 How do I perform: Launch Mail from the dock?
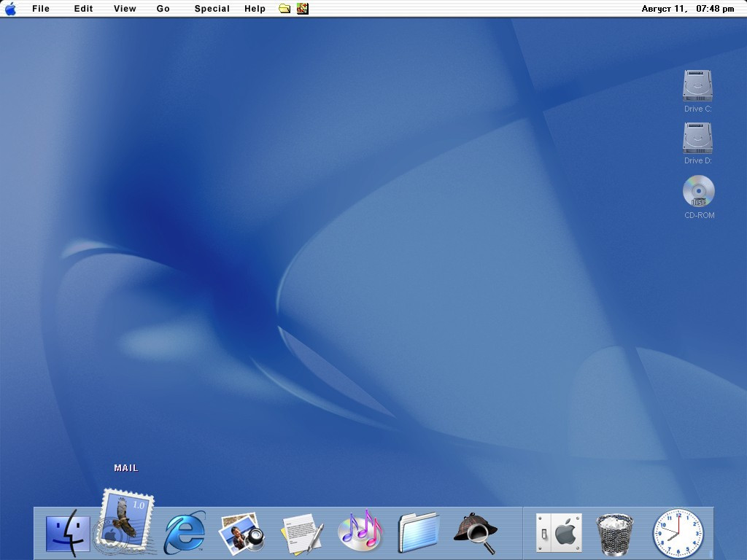(x=125, y=518)
